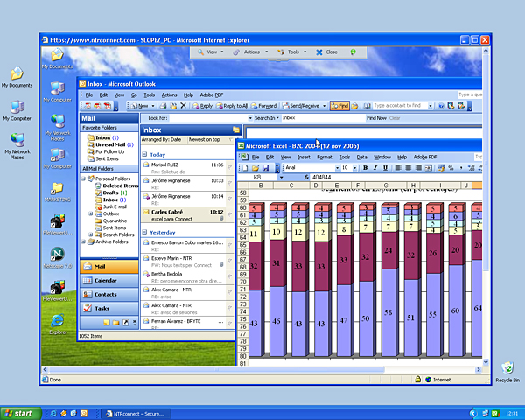The image size is (525, 420).
Task: Click the New mail message button
Action: 137,106
